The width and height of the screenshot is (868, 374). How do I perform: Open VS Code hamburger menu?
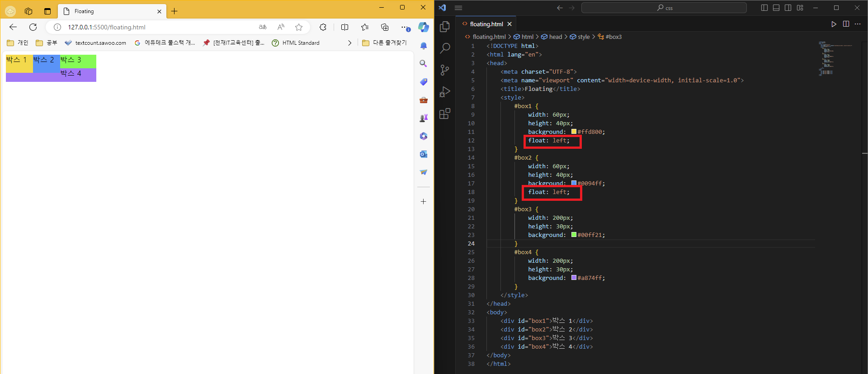pyautogui.click(x=458, y=8)
